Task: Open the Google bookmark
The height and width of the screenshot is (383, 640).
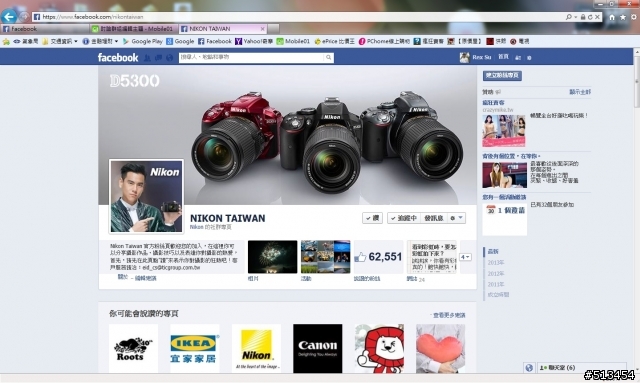Action: pos(180,41)
